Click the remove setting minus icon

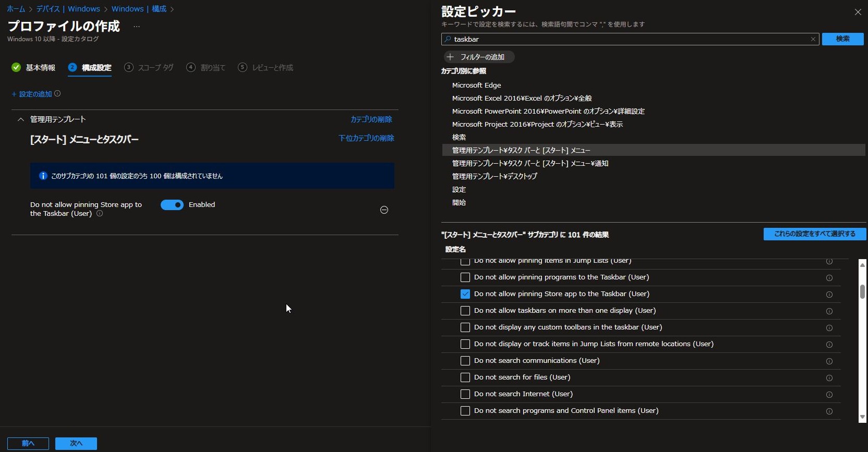click(384, 210)
